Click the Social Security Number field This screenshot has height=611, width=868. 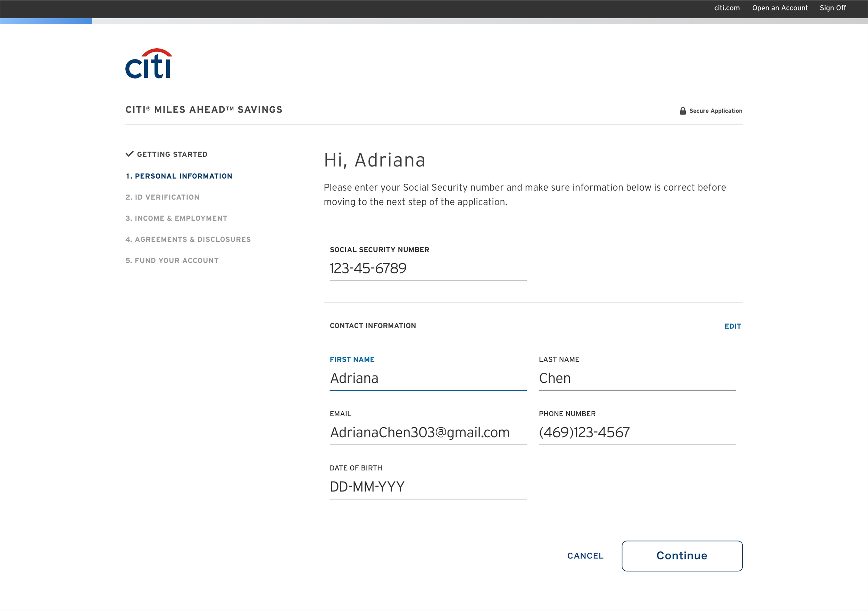coord(427,269)
